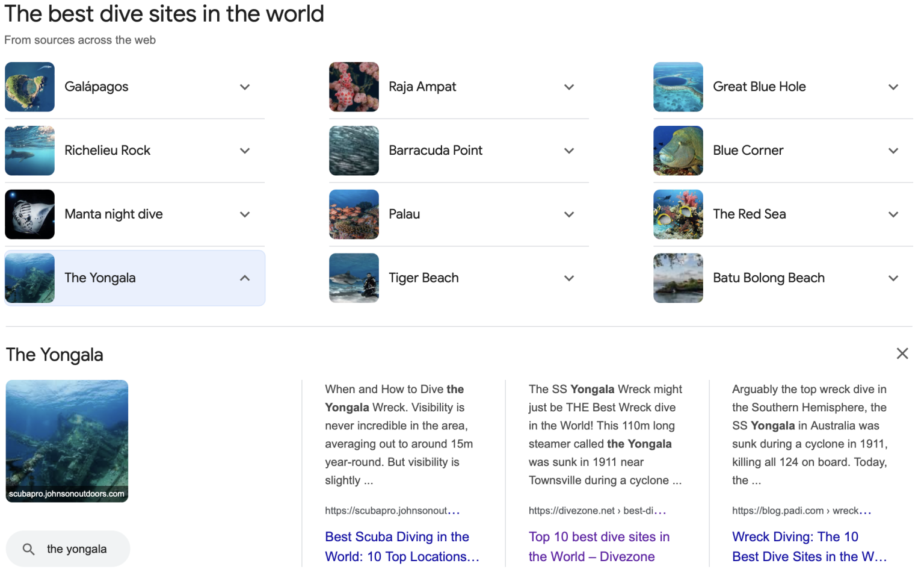This screenshot has height=581, width=924.
Task: Collapse The Yongala entry chevron
Action: click(245, 278)
